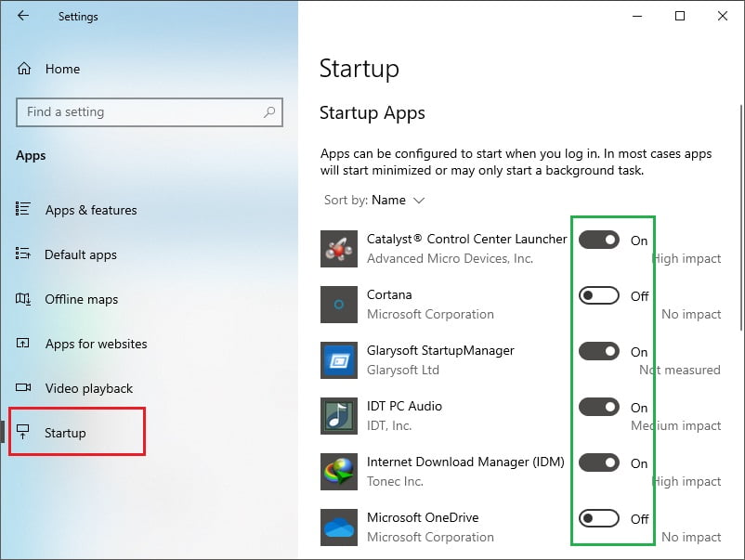
Task: Click the 'Startup Apps' heading
Action: click(x=372, y=113)
